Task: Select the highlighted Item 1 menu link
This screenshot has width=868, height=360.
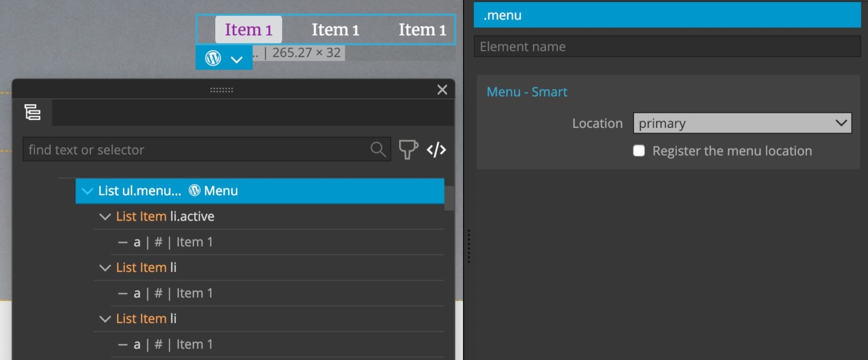Action: coord(248,29)
